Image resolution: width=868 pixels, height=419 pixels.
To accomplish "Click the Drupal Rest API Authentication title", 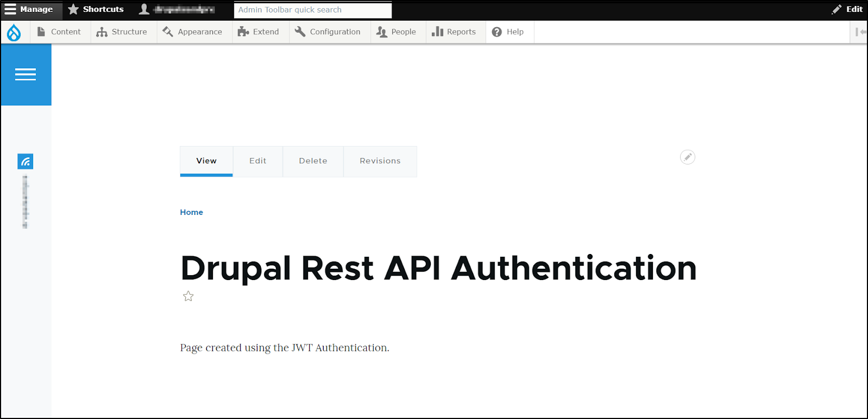I will click(x=438, y=268).
